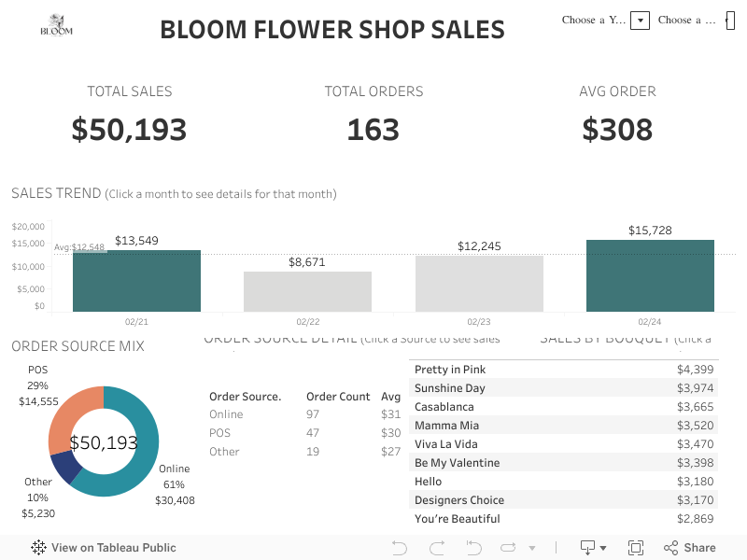
Task: Select the 02/24 sales trend bar
Action: [650, 275]
